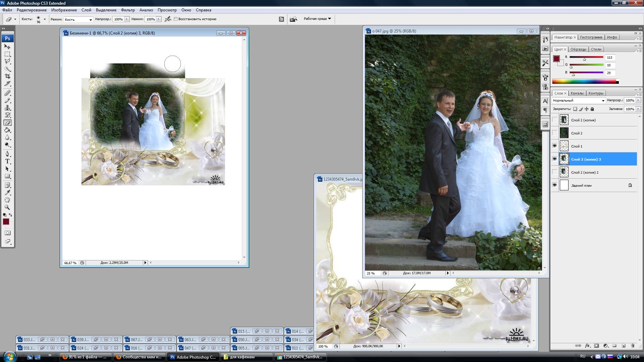Click the red R color slider
This screenshot has width=644, height=362.
586,57
